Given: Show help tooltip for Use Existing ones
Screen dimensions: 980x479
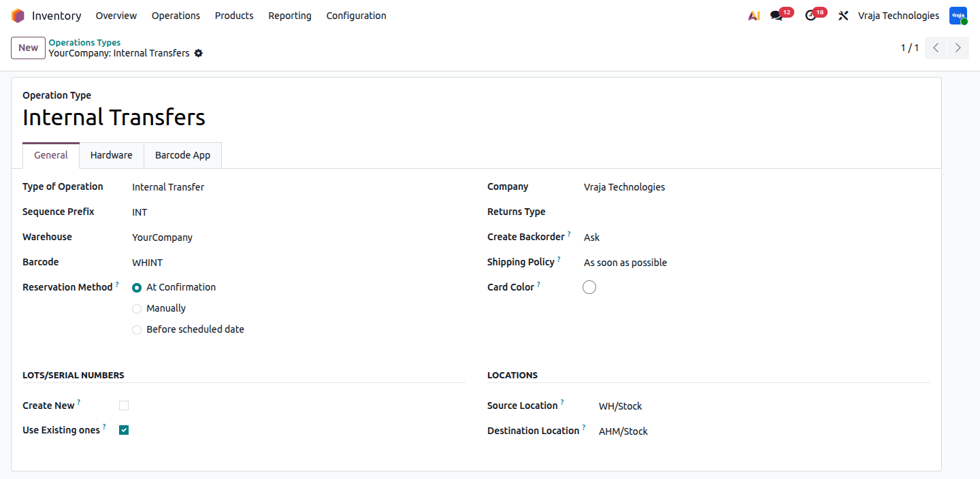Looking at the screenshot, I should [104, 427].
